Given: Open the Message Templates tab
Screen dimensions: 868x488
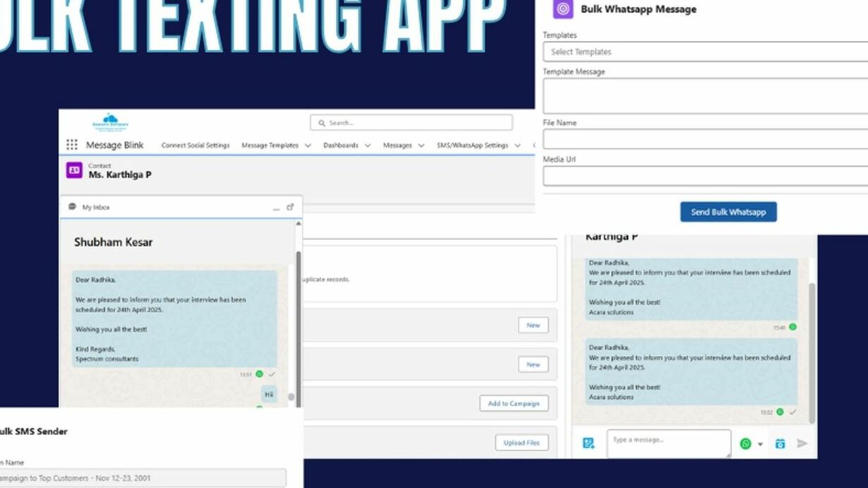Looking at the screenshot, I should [270, 145].
